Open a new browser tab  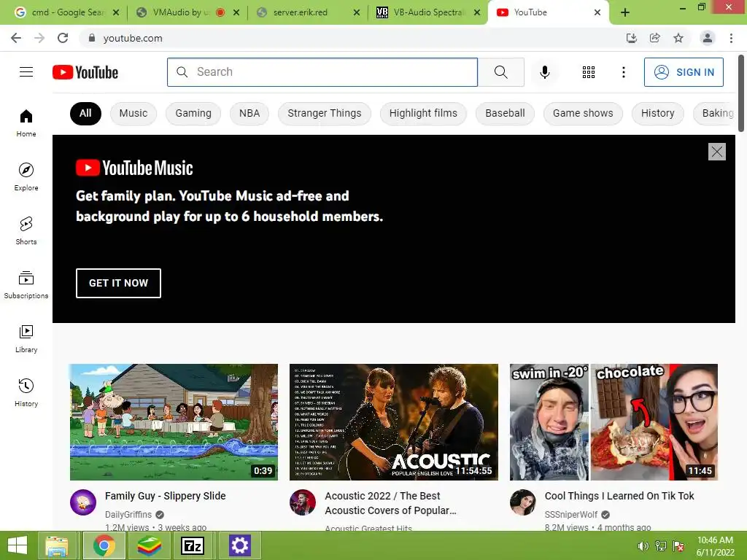[625, 12]
